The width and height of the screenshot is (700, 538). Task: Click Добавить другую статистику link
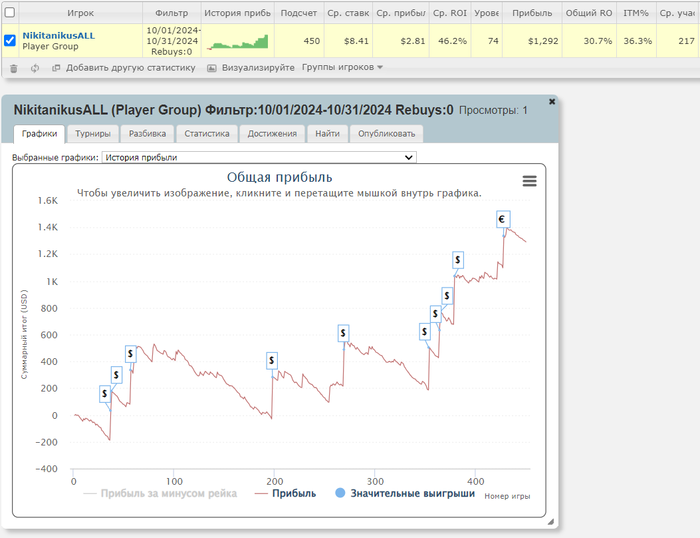point(130,68)
